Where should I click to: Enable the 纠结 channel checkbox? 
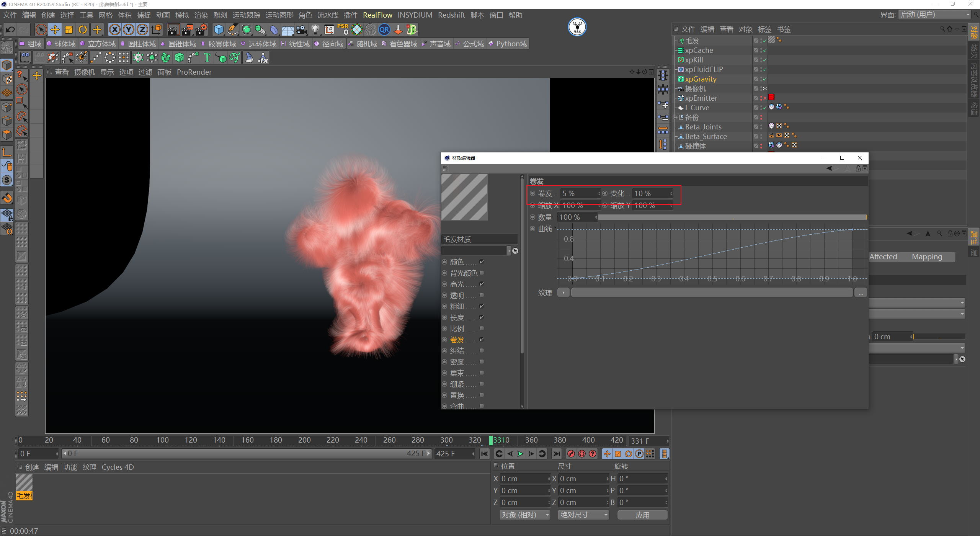[482, 351]
